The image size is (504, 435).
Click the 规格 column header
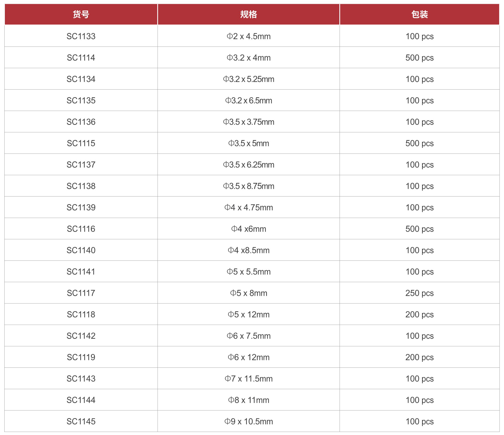click(x=248, y=14)
